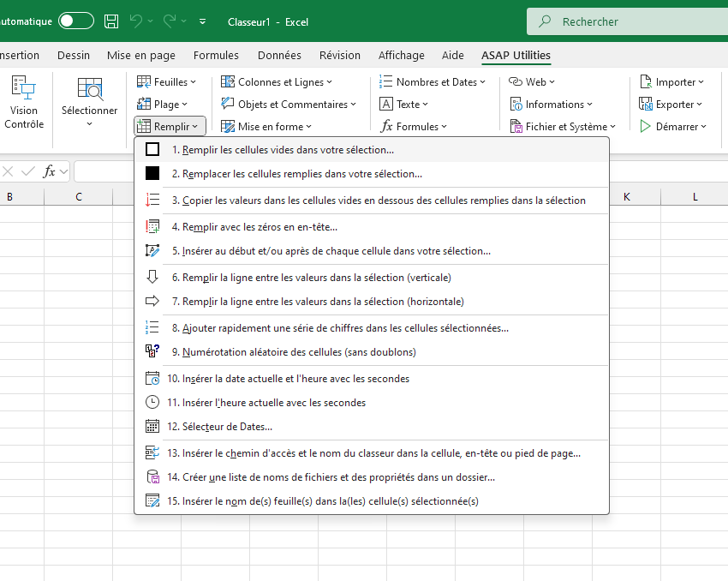Open the Fichier et Système menu

563,126
